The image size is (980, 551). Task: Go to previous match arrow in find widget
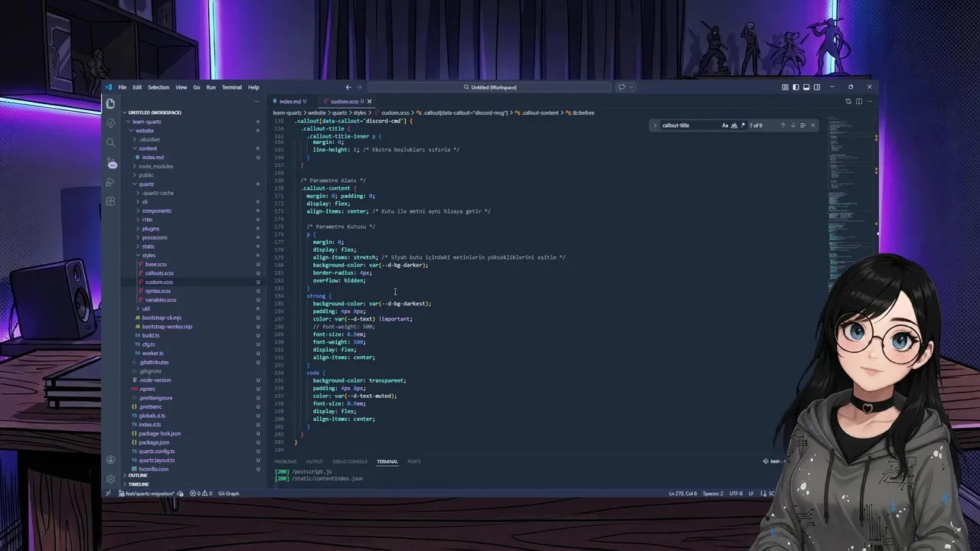click(x=782, y=126)
